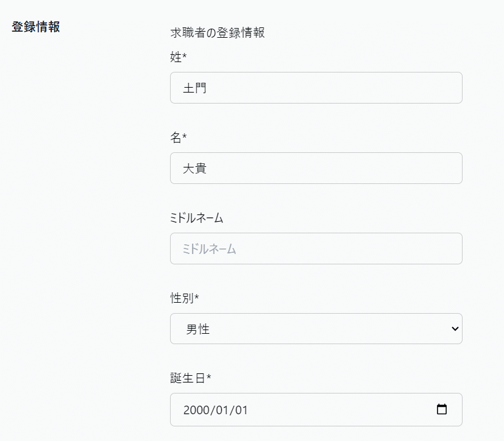The height and width of the screenshot is (441, 504).
Task: Click the 求職者の登録情報 description text
Action: click(218, 33)
